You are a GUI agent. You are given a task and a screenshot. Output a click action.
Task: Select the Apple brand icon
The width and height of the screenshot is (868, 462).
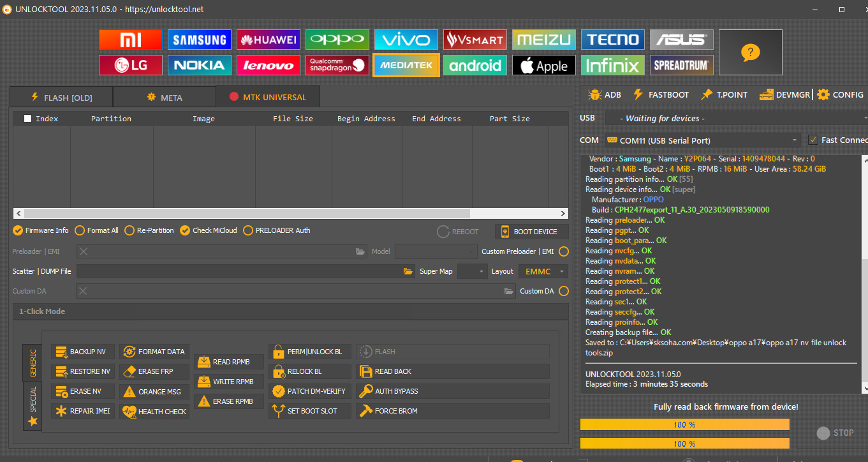click(543, 65)
